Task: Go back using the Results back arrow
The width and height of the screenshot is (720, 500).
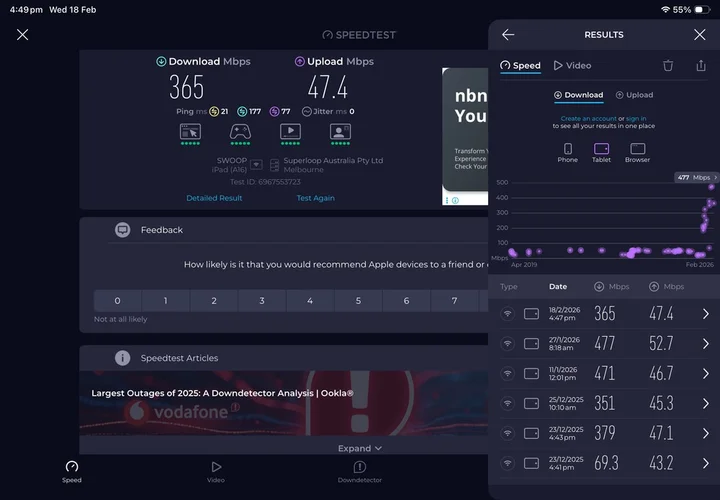Action: point(508,35)
